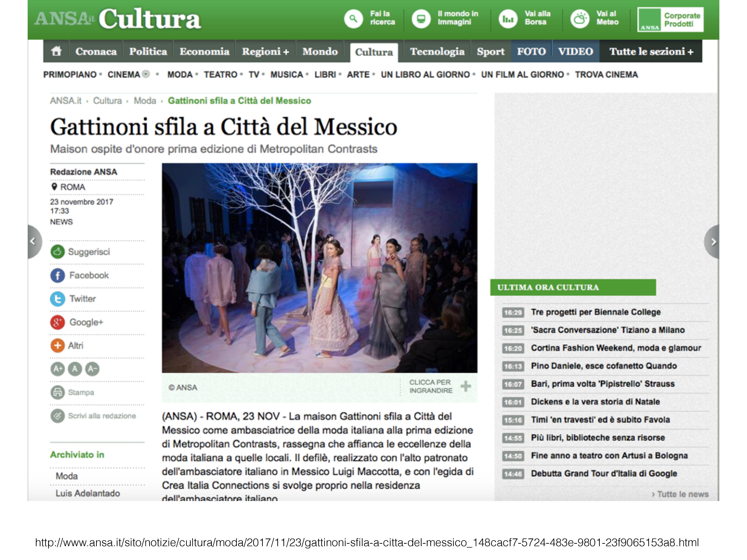The width and height of the screenshot is (747, 560).
Task: Open the Meteo weather icon
Action: [x=580, y=19]
